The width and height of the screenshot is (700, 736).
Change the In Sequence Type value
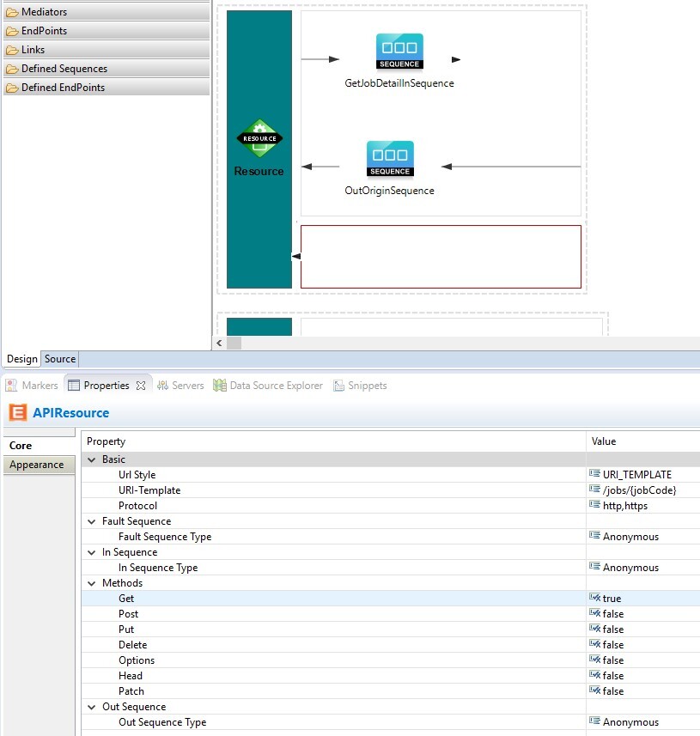[643, 568]
